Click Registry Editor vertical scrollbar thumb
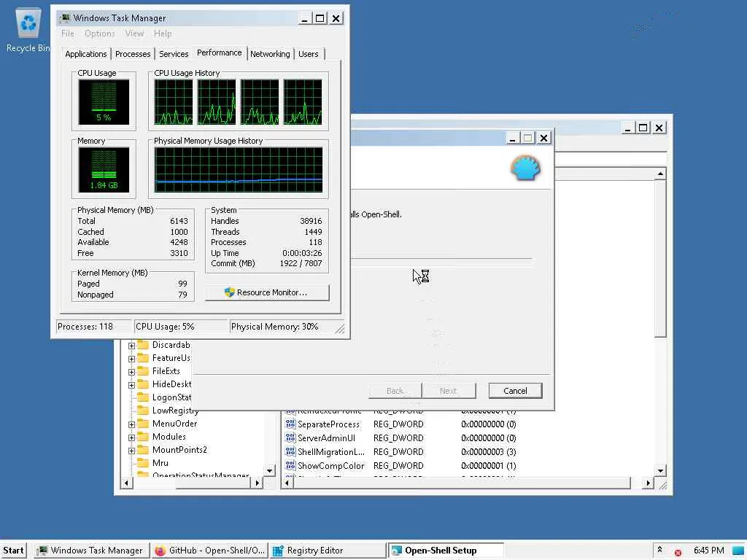The width and height of the screenshot is (747, 560). pyautogui.click(x=660, y=259)
